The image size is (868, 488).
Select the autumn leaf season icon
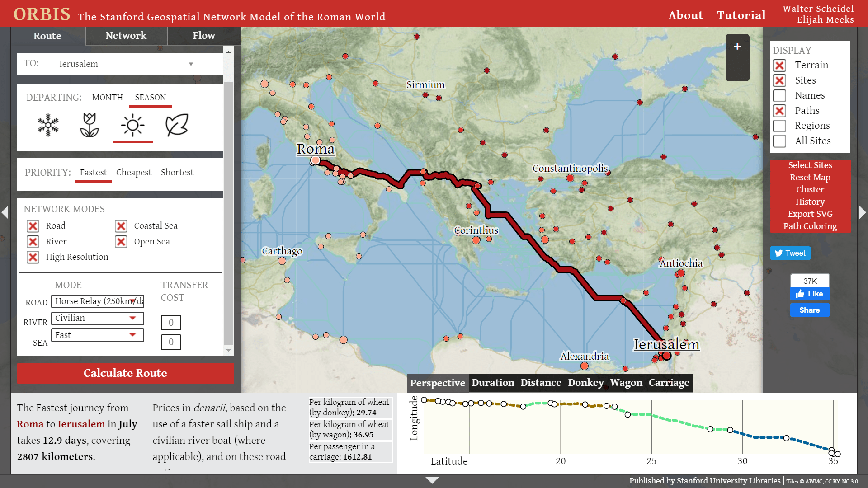176,125
